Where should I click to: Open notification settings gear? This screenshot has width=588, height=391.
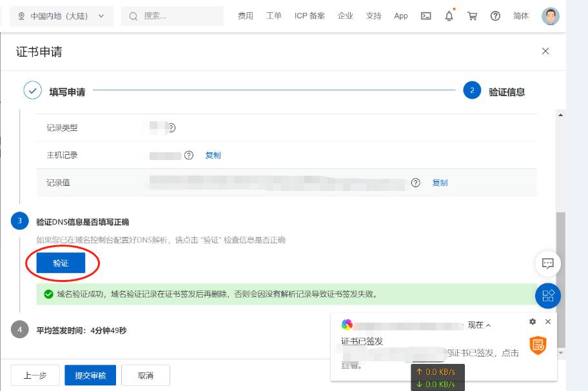pyautogui.click(x=533, y=321)
